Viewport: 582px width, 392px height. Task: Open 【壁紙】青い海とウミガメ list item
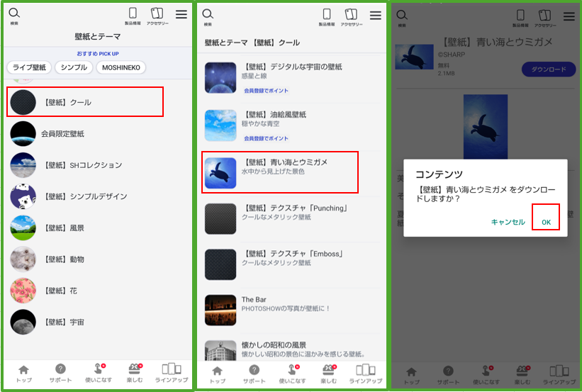[x=280, y=172]
